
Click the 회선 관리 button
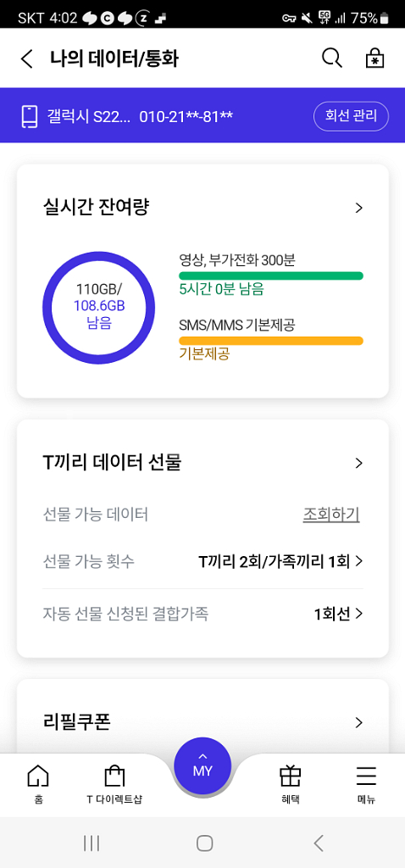pyautogui.click(x=352, y=116)
